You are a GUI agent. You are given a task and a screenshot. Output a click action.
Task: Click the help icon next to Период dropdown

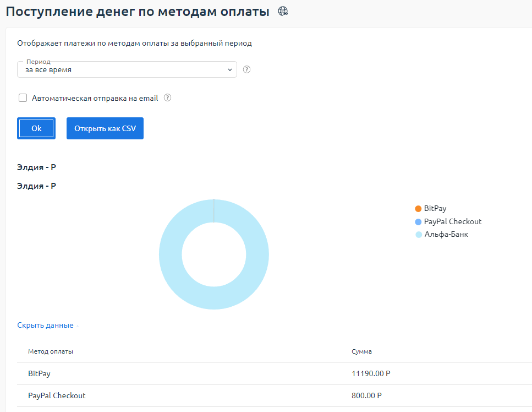[x=246, y=69]
